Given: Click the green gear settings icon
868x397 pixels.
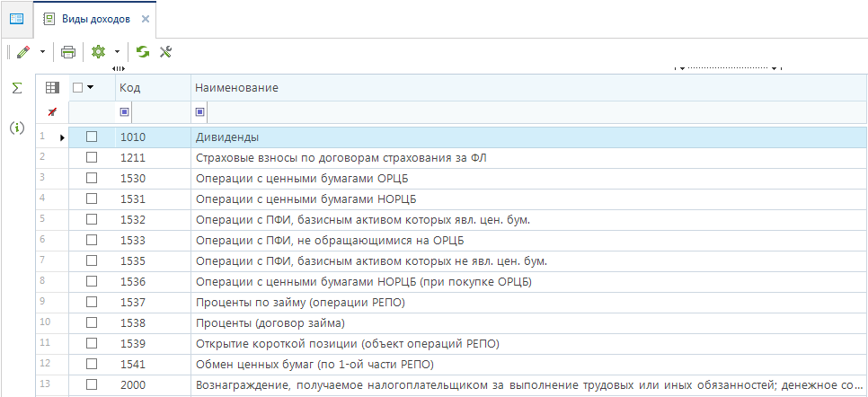Looking at the screenshot, I should point(99,52).
